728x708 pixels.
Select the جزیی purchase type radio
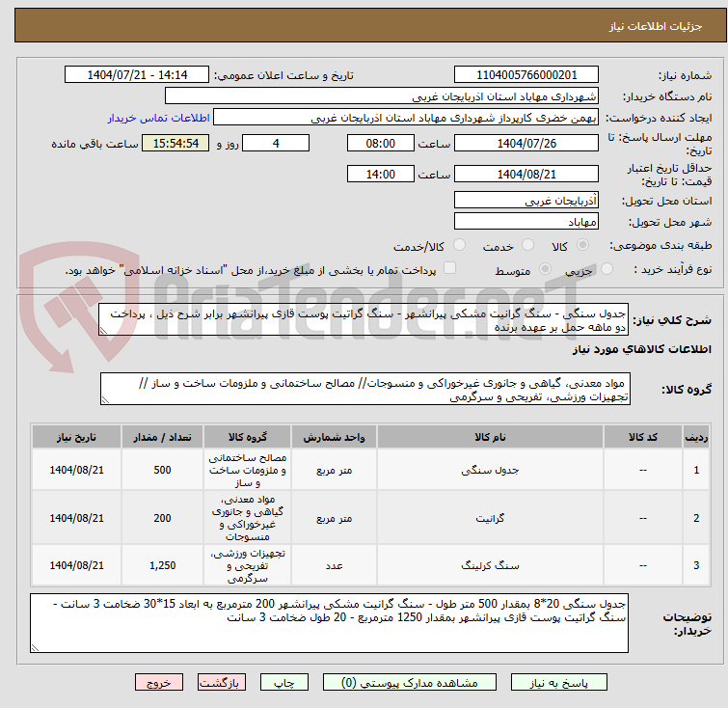pyautogui.click(x=607, y=269)
